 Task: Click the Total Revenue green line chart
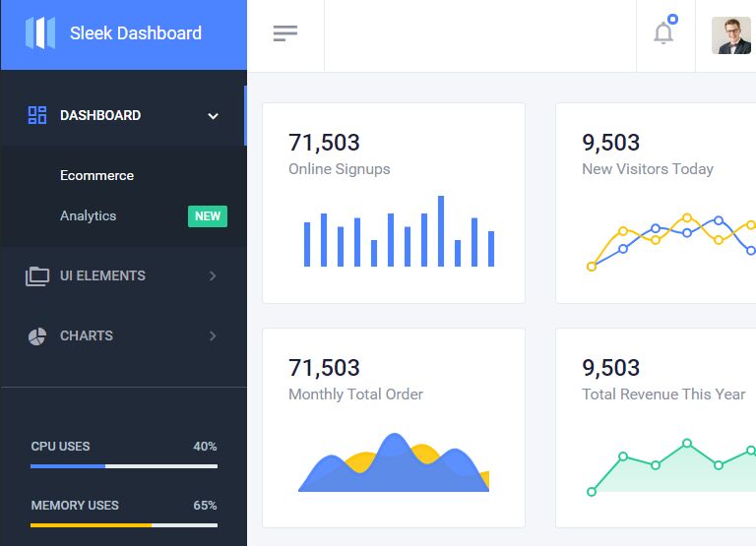pos(671,467)
